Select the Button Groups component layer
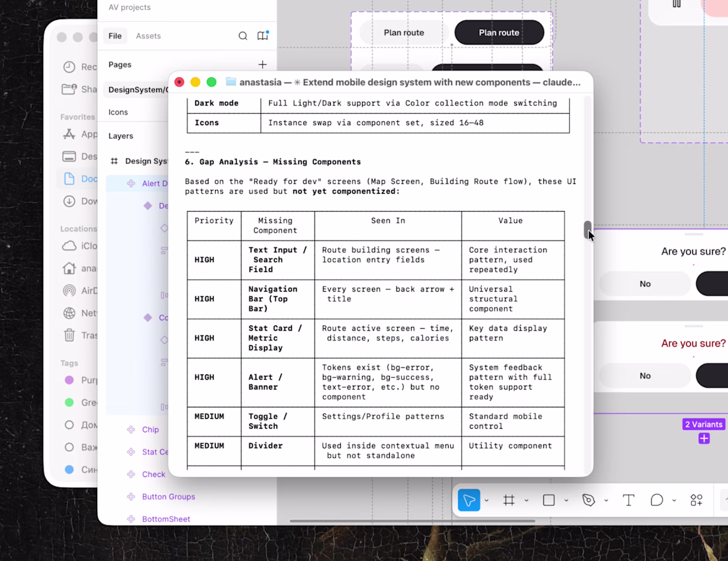The image size is (728, 561). point(169,497)
